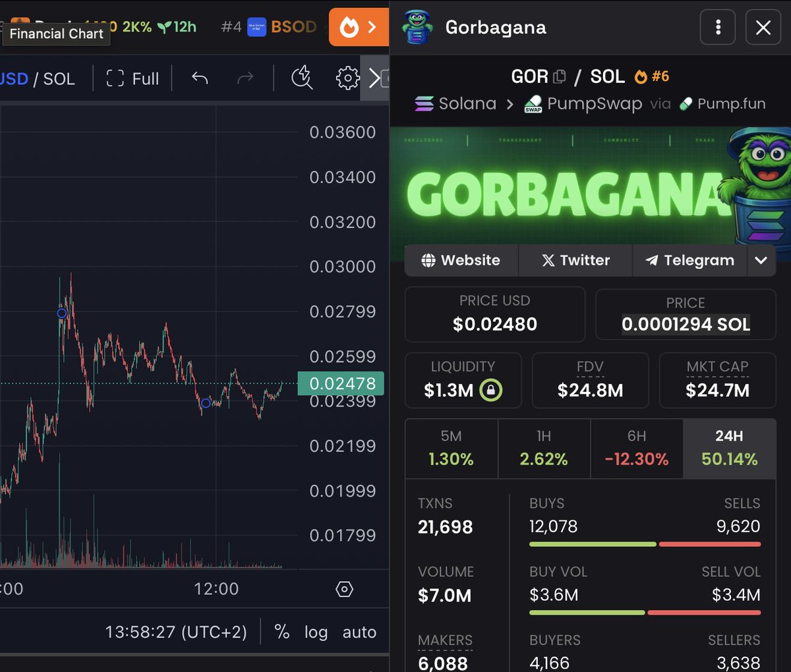Click the SOL quote switch in chart header
Image resolution: width=791 pixels, height=672 pixels.
[x=59, y=78]
